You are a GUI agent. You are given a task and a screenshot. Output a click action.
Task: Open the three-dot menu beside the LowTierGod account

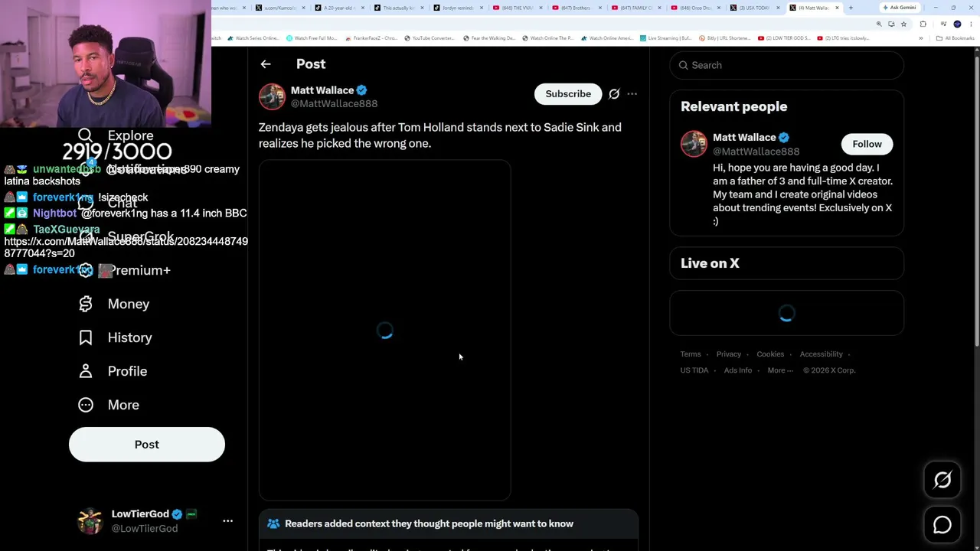coord(227,521)
